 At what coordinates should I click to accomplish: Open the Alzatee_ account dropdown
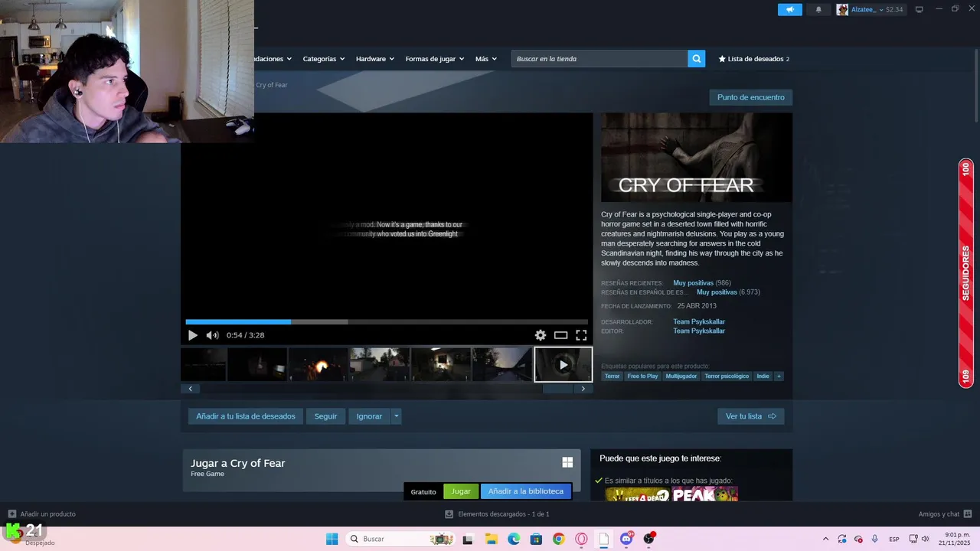[870, 9]
